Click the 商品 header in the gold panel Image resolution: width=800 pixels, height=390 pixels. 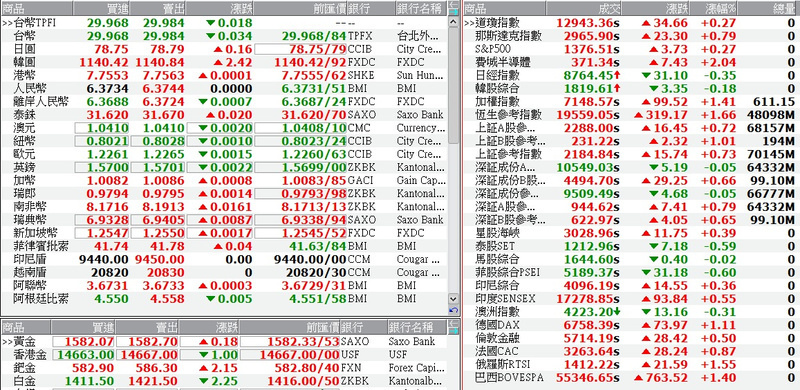tap(26, 327)
